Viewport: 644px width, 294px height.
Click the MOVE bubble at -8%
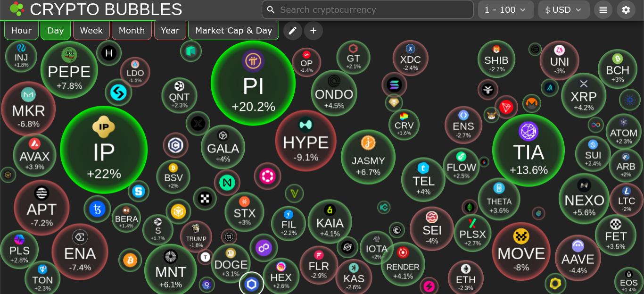pos(521,251)
